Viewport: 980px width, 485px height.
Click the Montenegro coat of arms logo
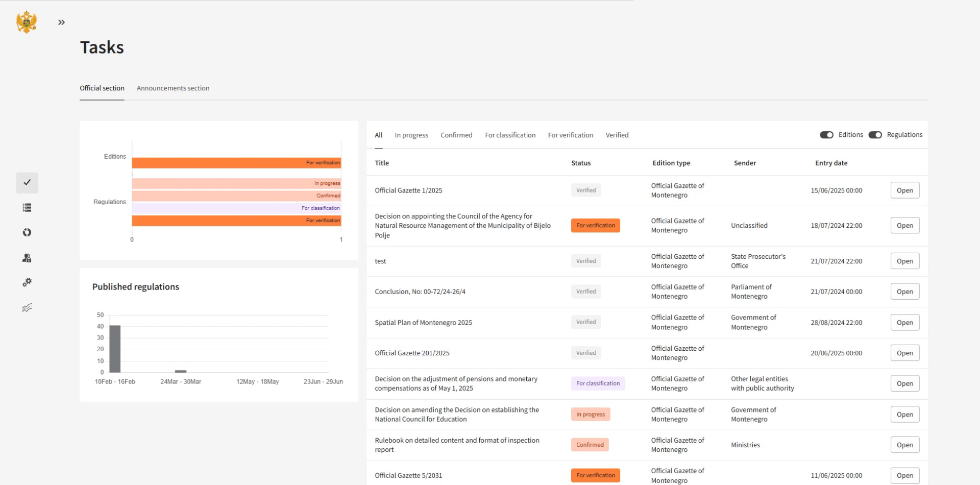click(27, 22)
